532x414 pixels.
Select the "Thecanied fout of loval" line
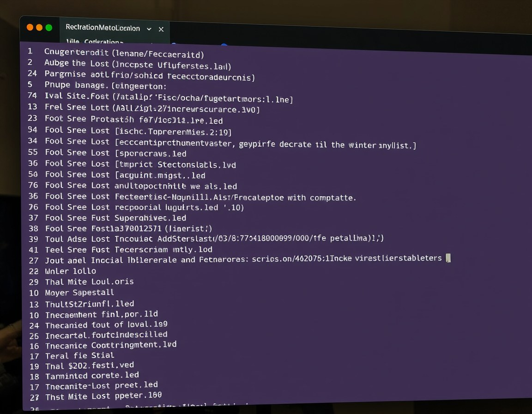pos(106,325)
